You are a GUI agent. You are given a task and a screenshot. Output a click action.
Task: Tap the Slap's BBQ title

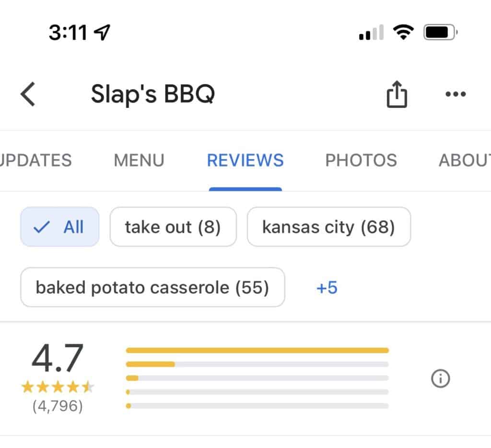(153, 94)
